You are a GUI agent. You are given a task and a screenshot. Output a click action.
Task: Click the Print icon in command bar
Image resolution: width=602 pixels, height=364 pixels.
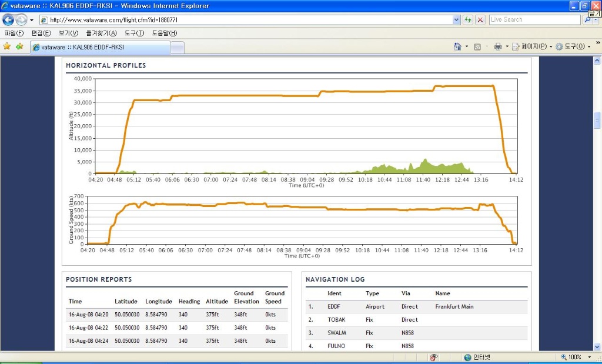(497, 46)
